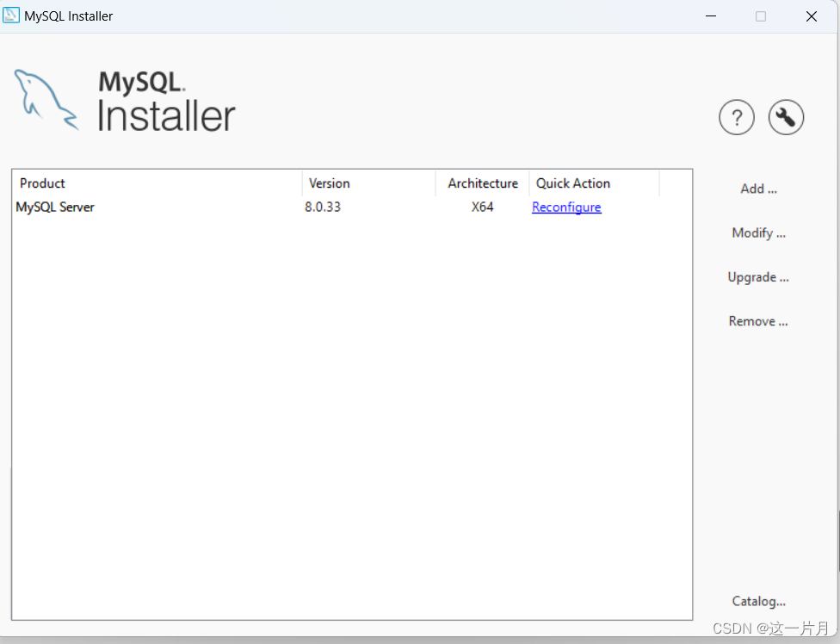Screen dimensions: 840x644
Task: Open the wrench settings icon
Action: (x=786, y=117)
